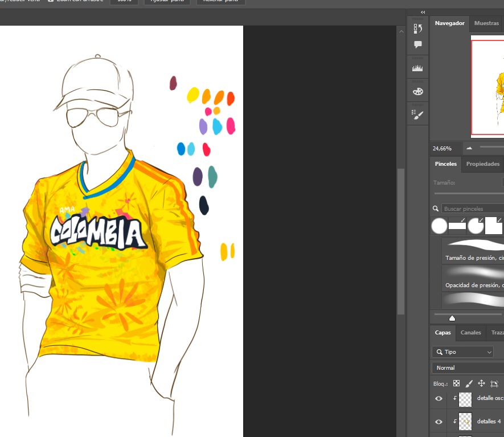
Task: Switch to the Muestras tab
Action: (x=486, y=23)
